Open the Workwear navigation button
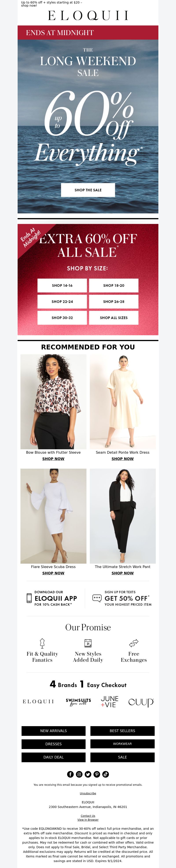The image size is (176, 868). pos(122,744)
